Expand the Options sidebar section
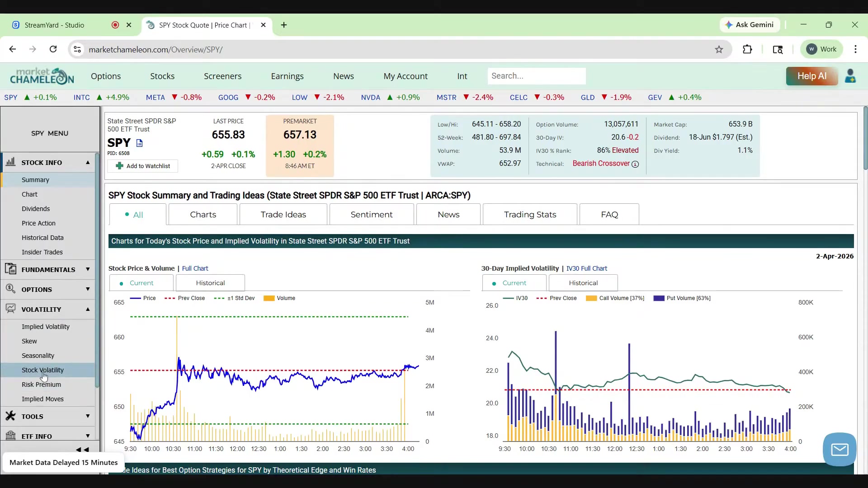The width and height of the screenshot is (868, 488). click(x=88, y=289)
